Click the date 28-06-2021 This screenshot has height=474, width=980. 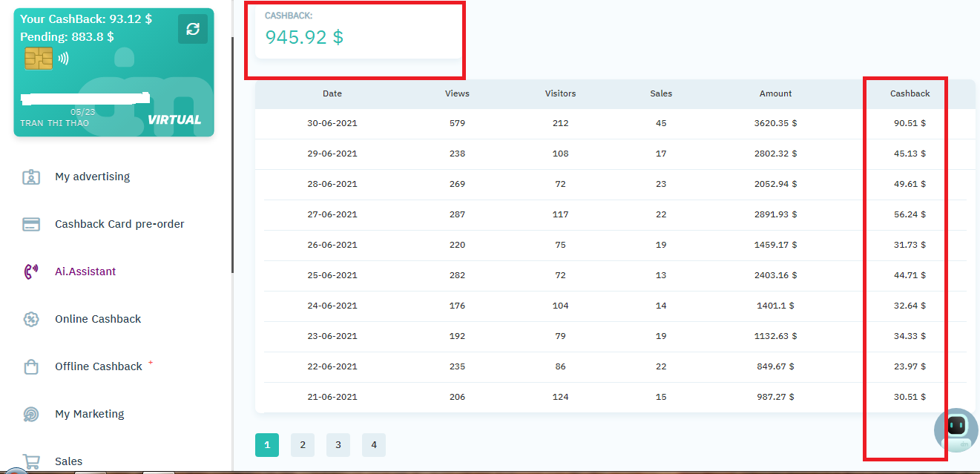(332, 184)
